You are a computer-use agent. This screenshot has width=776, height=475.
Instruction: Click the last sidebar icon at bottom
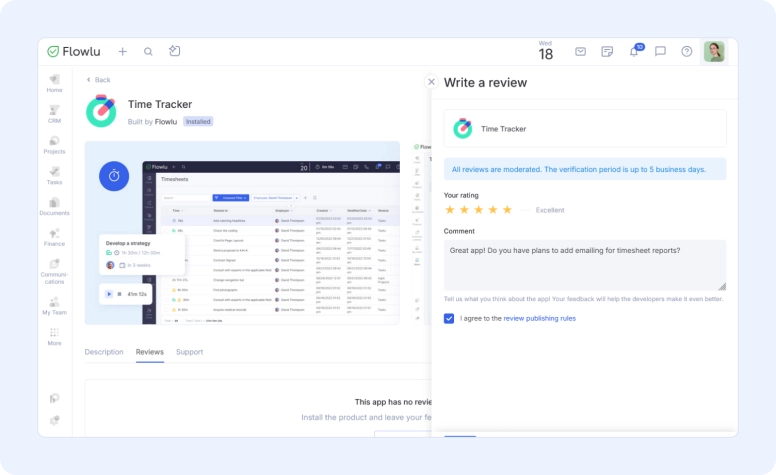pos(54,420)
